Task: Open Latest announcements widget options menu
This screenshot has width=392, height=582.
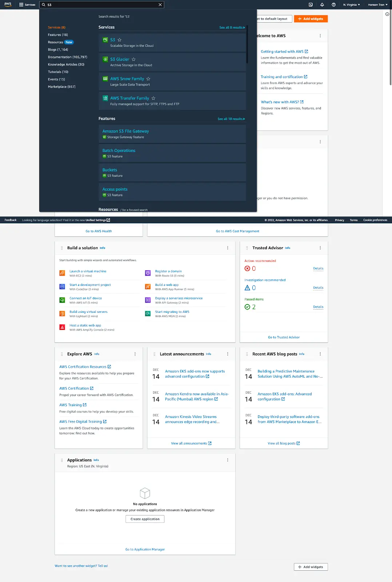Action: tap(228, 354)
